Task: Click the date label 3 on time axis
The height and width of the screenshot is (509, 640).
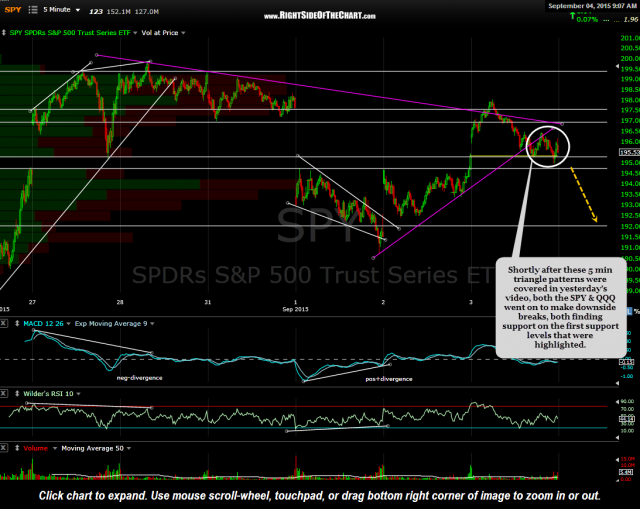Action: coord(471,302)
